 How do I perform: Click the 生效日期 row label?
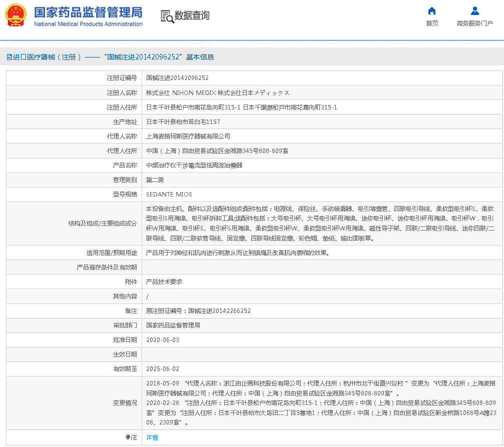[125, 354]
